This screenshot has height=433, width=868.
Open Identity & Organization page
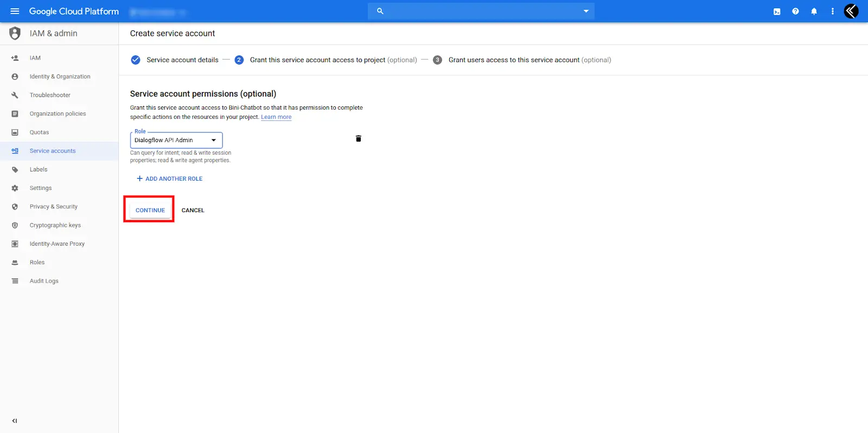coord(59,77)
